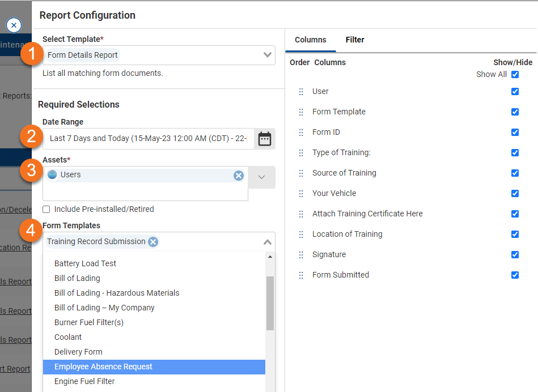This screenshot has width=538, height=392.
Task: Remove Training Record Submission template tag
Action: (153, 242)
